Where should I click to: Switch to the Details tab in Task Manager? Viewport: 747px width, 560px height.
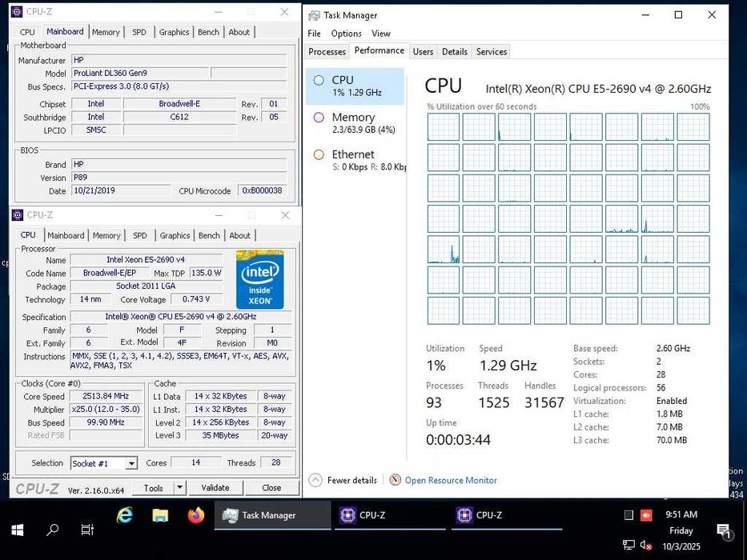pos(455,51)
